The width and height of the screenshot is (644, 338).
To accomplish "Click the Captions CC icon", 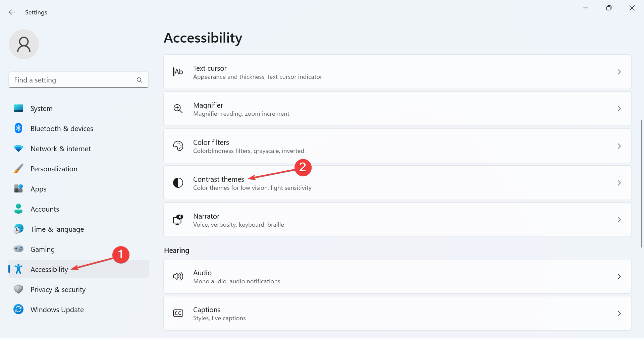I will tap(178, 313).
